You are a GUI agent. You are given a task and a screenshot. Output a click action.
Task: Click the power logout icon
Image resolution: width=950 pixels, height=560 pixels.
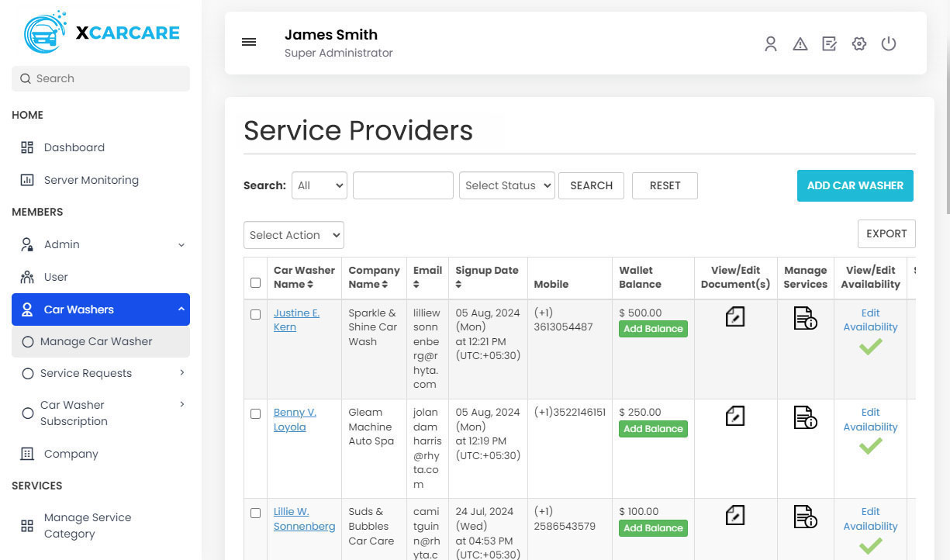coord(889,44)
